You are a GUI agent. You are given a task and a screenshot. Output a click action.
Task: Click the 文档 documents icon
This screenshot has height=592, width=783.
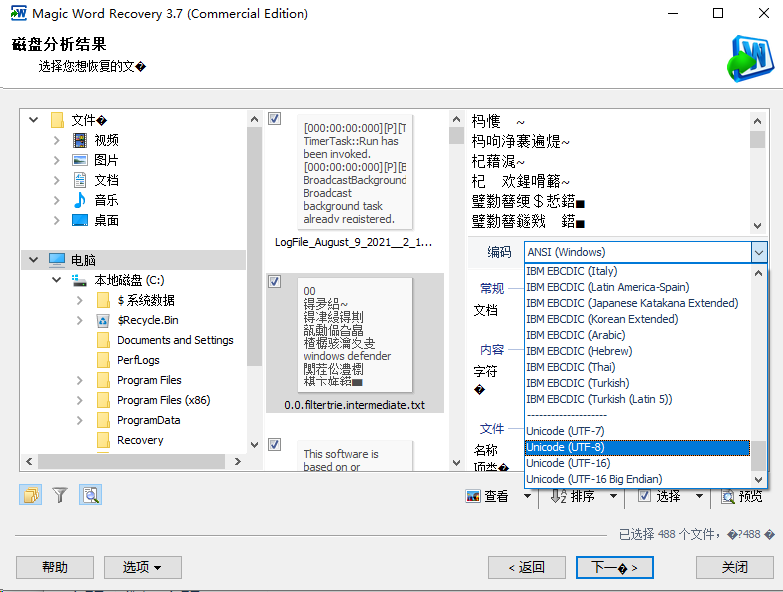pyautogui.click(x=80, y=180)
